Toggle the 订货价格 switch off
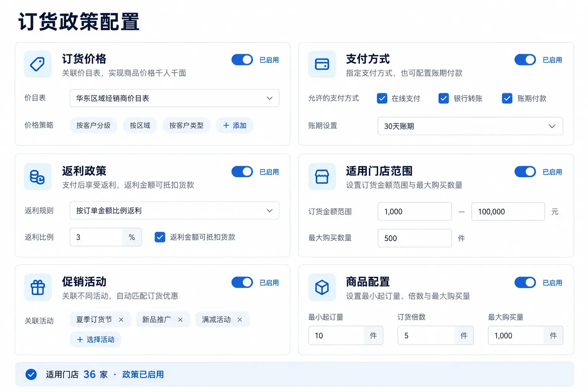The width and height of the screenshot is (588, 392). [242, 60]
